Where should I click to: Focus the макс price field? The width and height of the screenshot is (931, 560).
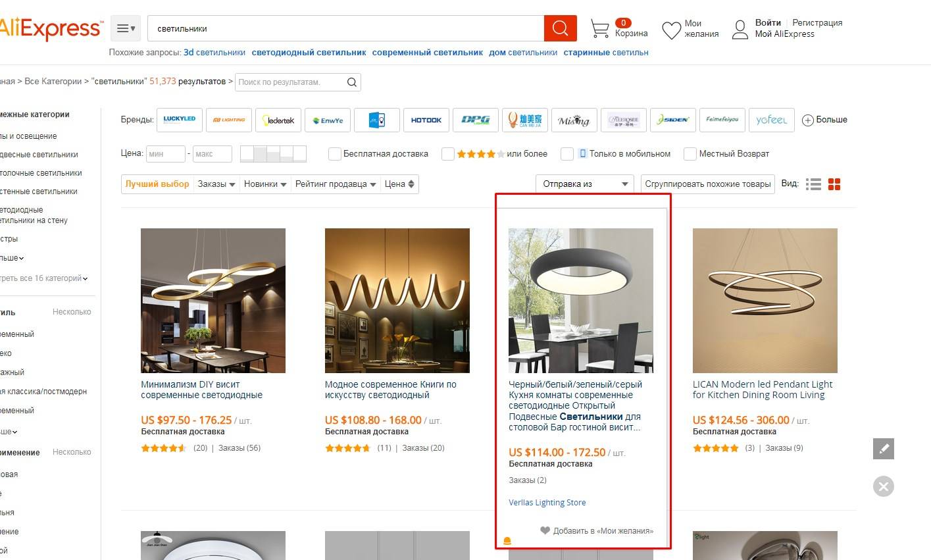[212, 154]
